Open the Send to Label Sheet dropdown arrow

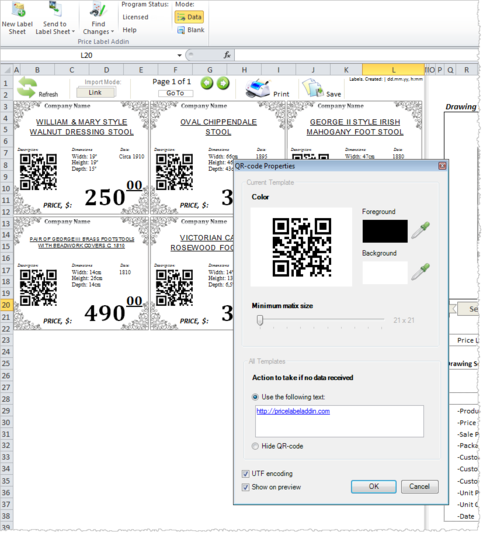pyautogui.click(x=73, y=32)
